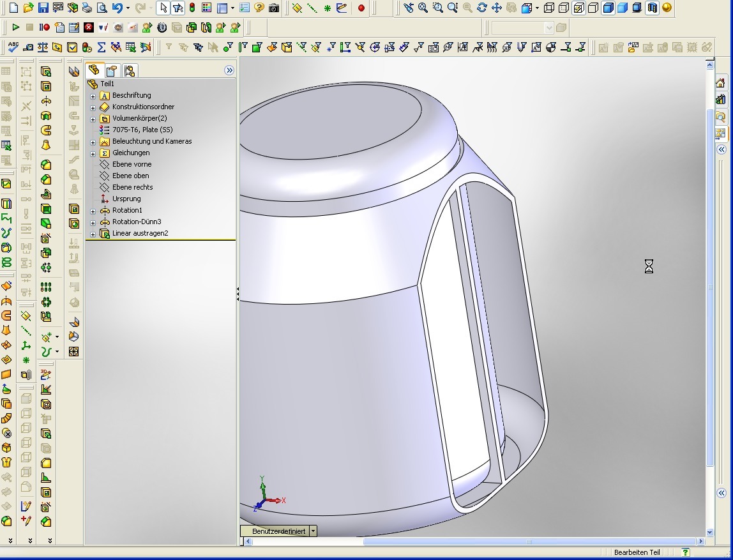Click the green macro Play icon
The image size is (733, 560).
15,27
